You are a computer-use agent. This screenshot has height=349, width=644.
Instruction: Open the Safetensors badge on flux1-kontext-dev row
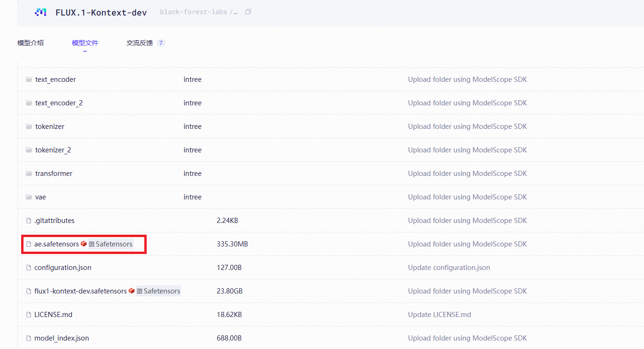click(x=158, y=291)
